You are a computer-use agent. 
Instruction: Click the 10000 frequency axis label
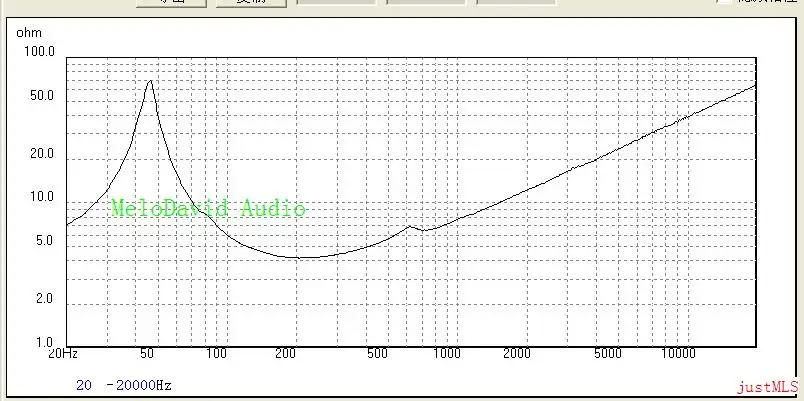[x=678, y=353]
